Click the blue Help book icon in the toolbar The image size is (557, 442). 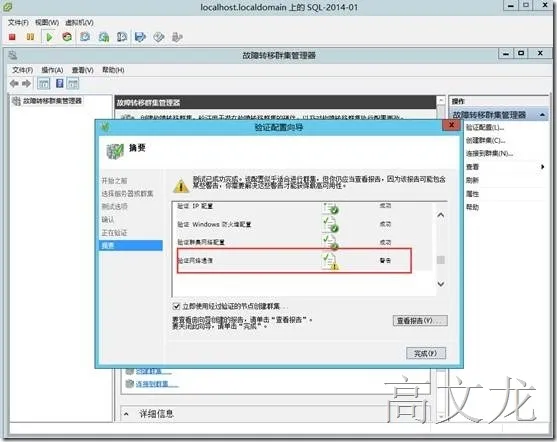click(60, 84)
